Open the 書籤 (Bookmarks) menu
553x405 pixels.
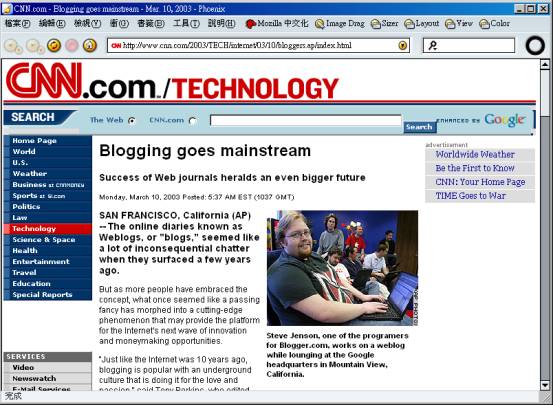151,24
